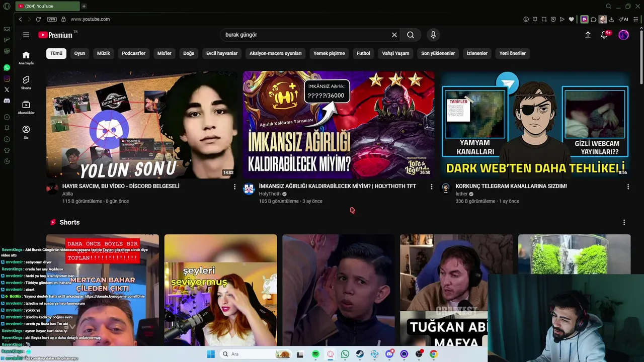Open HolyThoth channel avatar
The width and height of the screenshot is (644, 362).
click(249, 189)
